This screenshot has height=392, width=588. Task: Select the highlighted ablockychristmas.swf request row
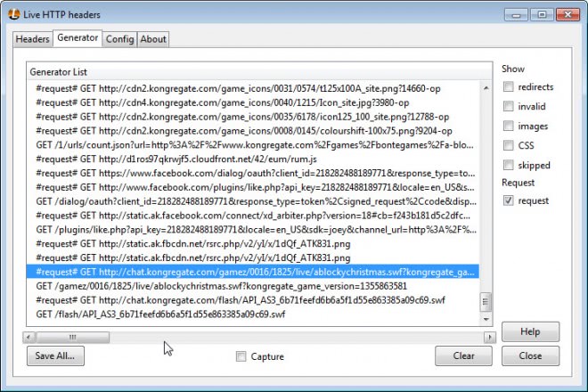(x=252, y=272)
